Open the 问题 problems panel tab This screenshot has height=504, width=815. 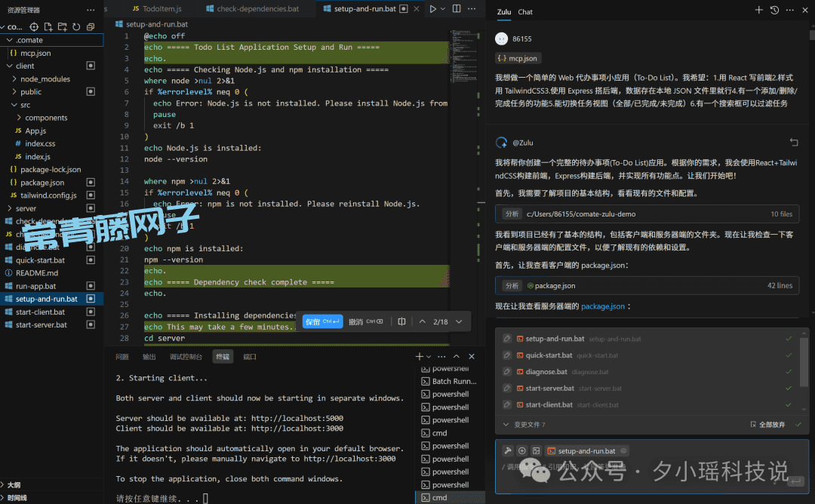(x=122, y=357)
